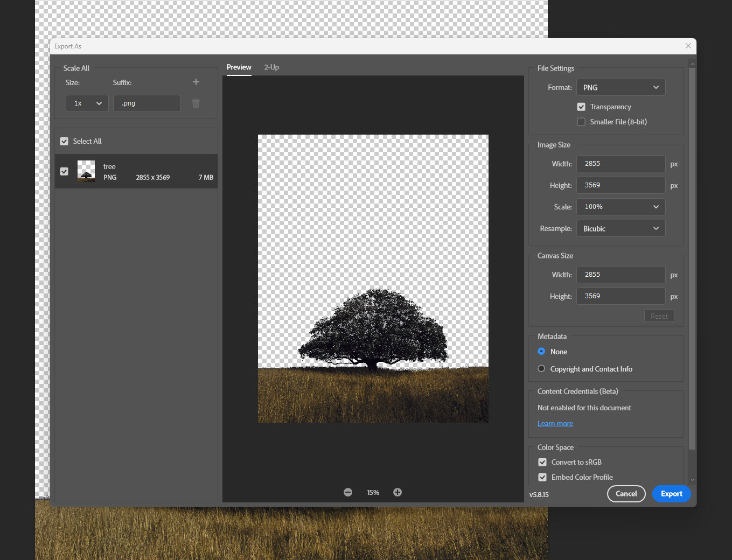Open the Scale percentage dropdown

point(621,206)
